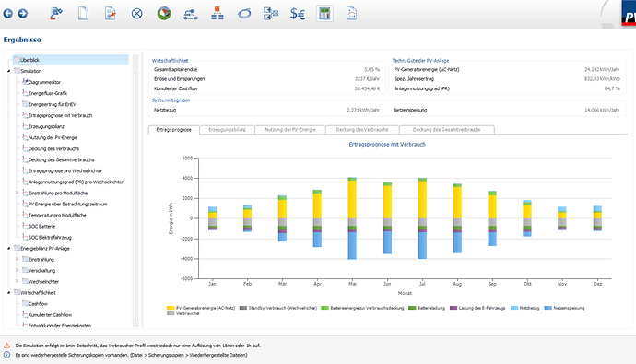Open the results calculator toolbar icon
The image size is (636, 364).
(324, 14)
